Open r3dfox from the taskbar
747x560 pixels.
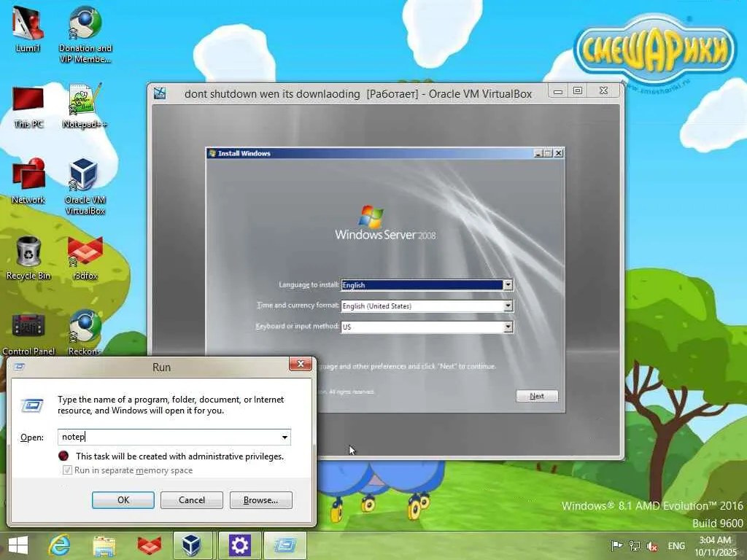(149, 545)
